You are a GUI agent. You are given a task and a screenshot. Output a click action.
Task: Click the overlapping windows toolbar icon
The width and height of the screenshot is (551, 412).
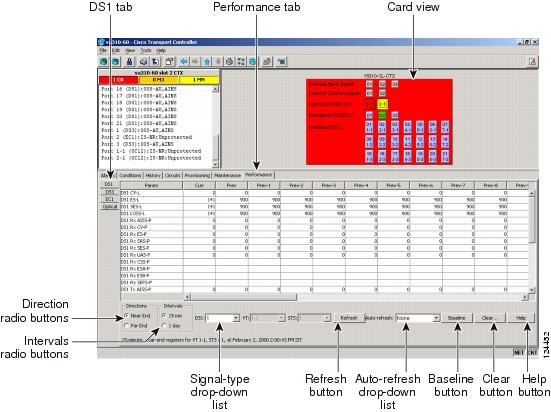pyautogui.click(x=169, y=62)
